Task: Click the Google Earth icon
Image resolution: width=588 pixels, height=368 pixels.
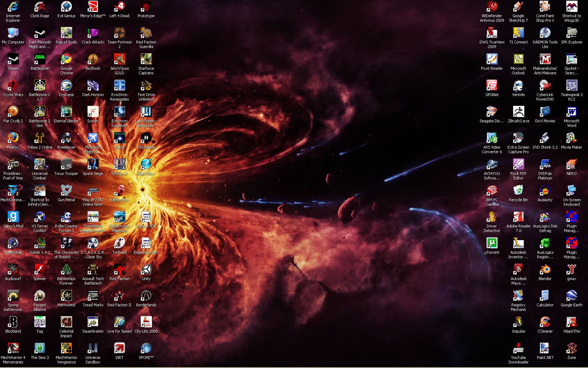Action: coord(572,296)
